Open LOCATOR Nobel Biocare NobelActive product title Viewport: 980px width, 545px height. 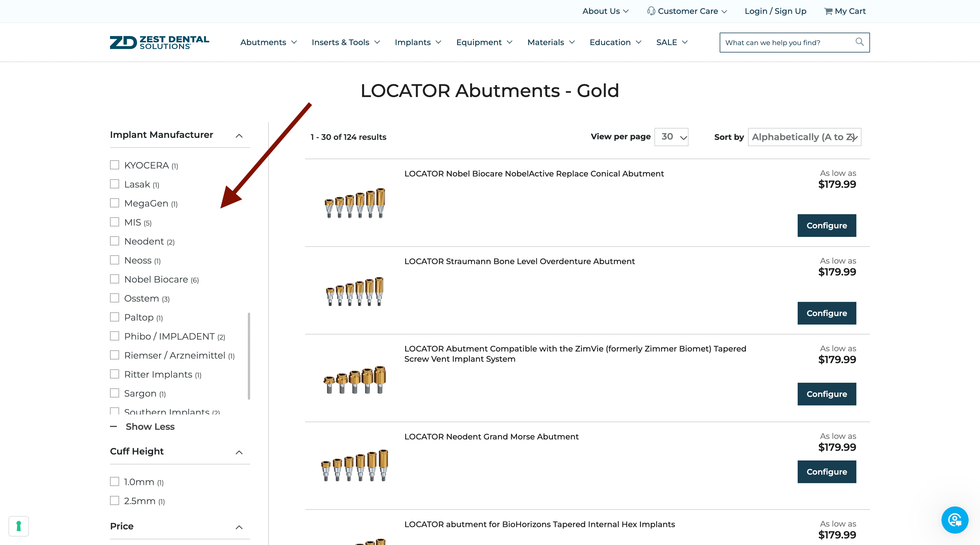point(534,174)
